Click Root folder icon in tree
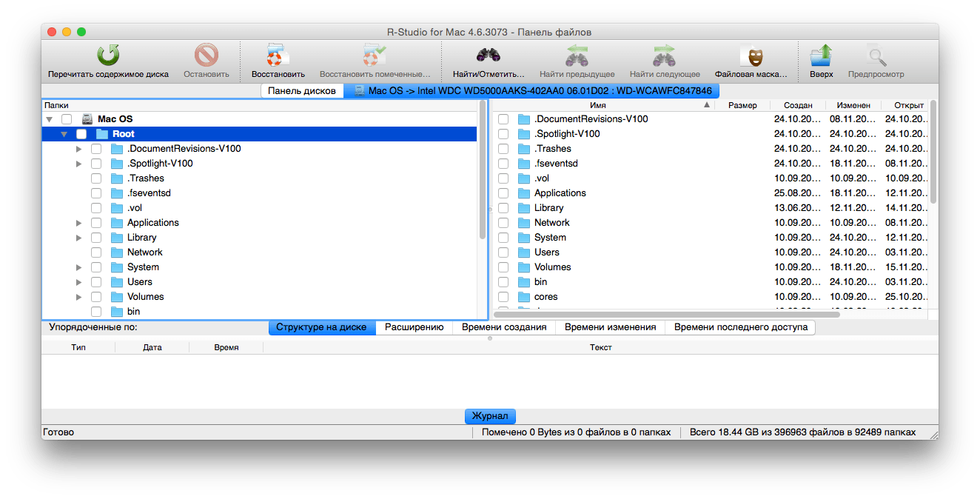The width and height of the screenshot is (980, 499). tap(102, 134)
